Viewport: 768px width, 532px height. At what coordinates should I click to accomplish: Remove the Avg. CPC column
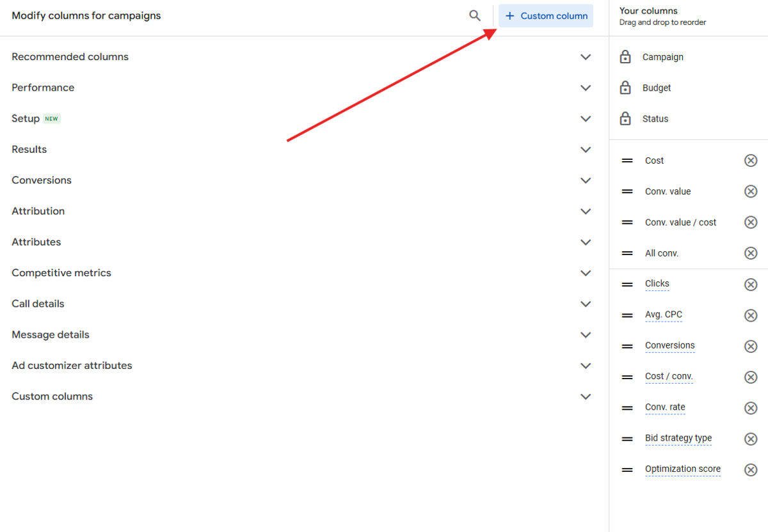click(x=751, y=315)
